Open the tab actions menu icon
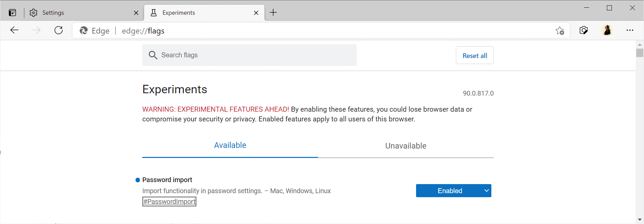Viewport: 644px width, 224px height. [12, 13]
